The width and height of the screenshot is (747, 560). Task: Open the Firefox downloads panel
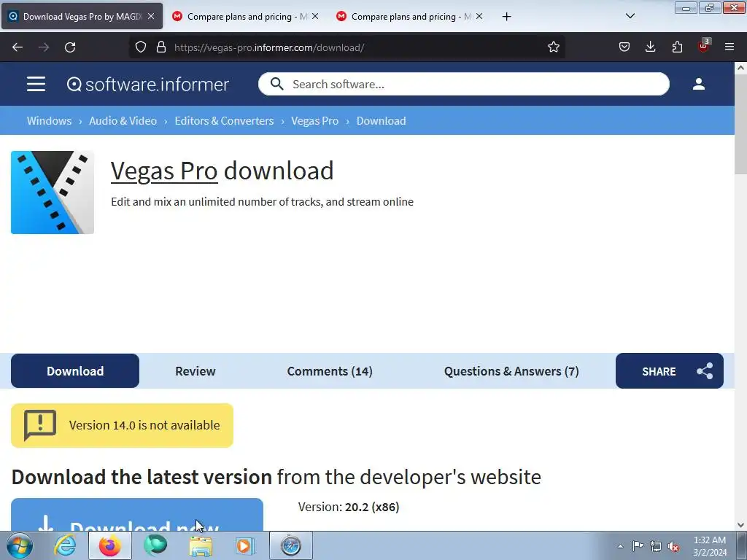[650, 47]
